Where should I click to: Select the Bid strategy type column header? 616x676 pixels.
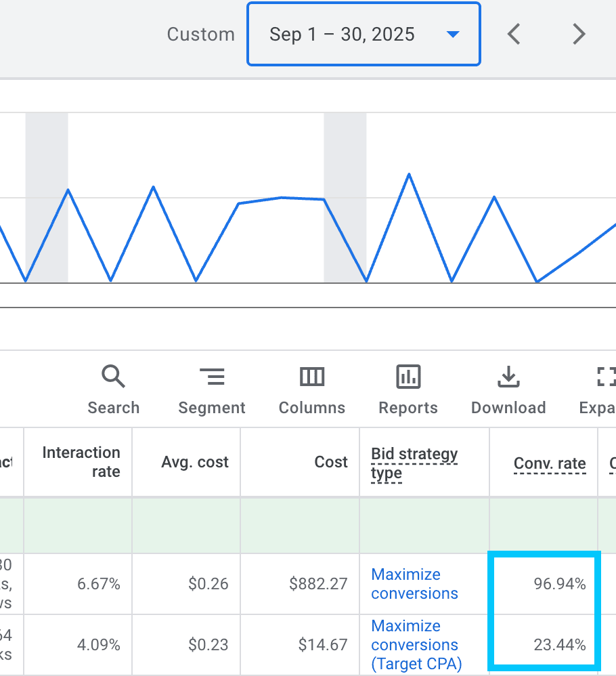tap(414, 463)
